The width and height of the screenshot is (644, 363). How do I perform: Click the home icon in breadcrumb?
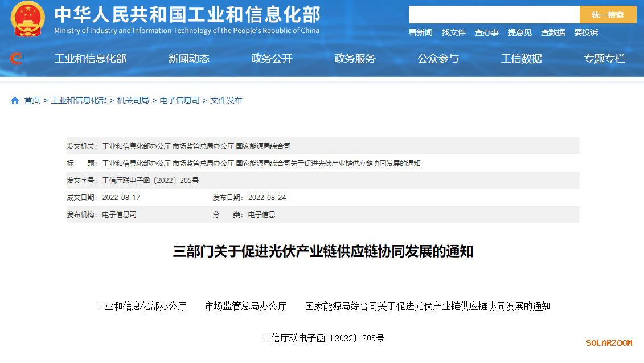pyautogui.click(x=15, y=101)
